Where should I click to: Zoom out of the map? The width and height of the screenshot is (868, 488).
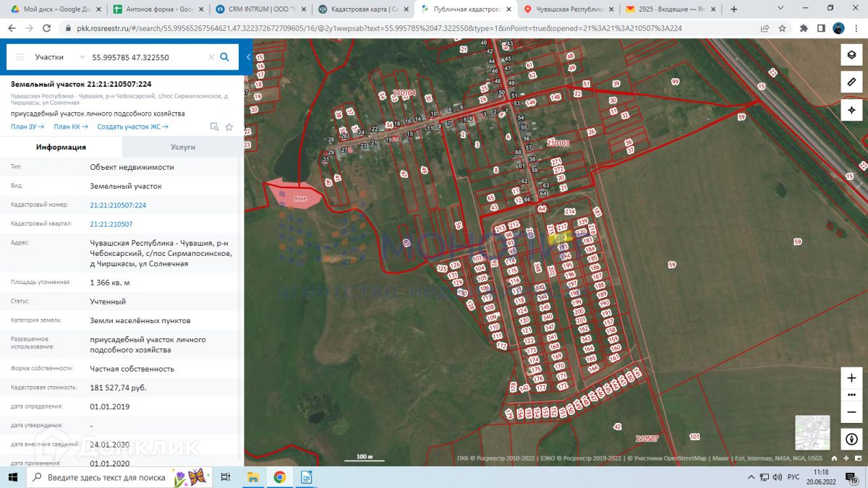[x=851, y=411]
